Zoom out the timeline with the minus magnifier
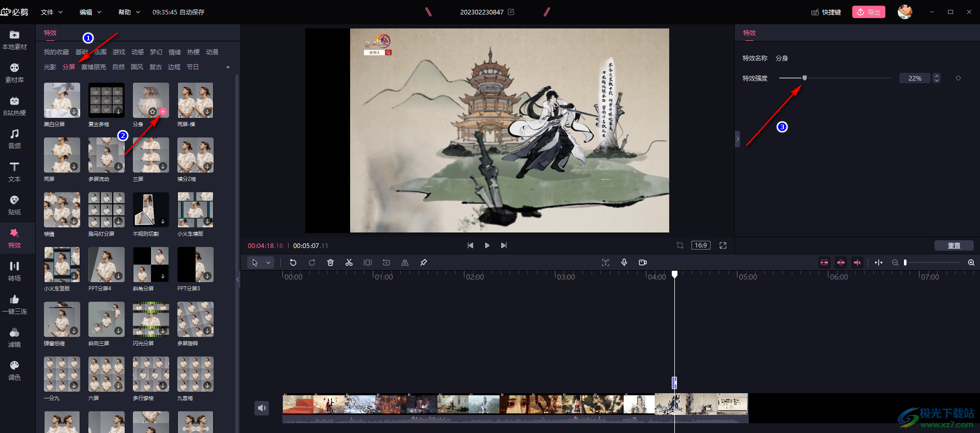The height and width of the screenshot is (433, 980). pyautogui.click(x=895, y=262)
